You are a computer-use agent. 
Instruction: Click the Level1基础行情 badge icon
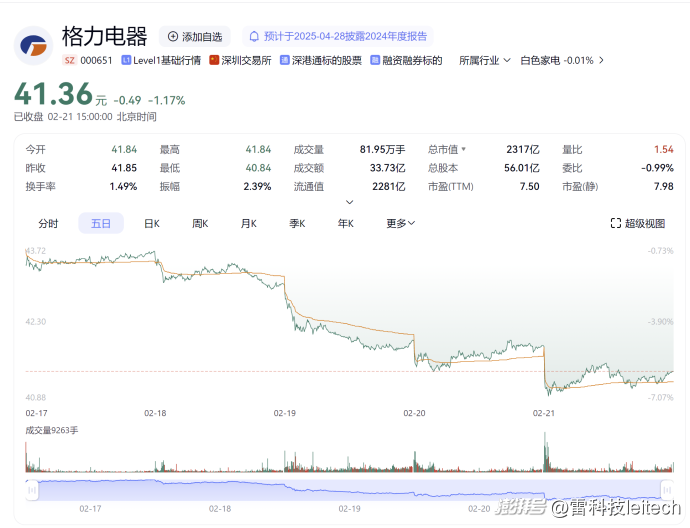point(126,60)
